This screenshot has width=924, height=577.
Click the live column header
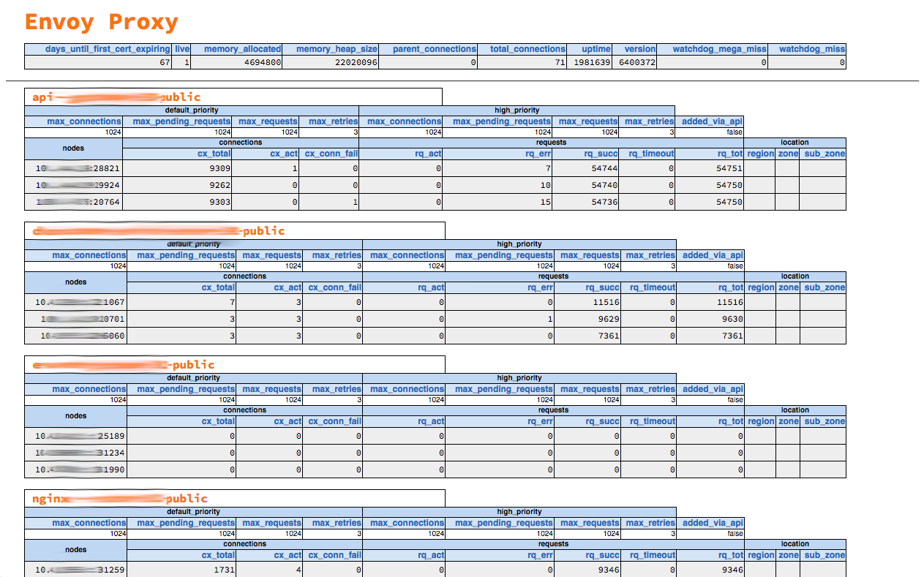182,49
